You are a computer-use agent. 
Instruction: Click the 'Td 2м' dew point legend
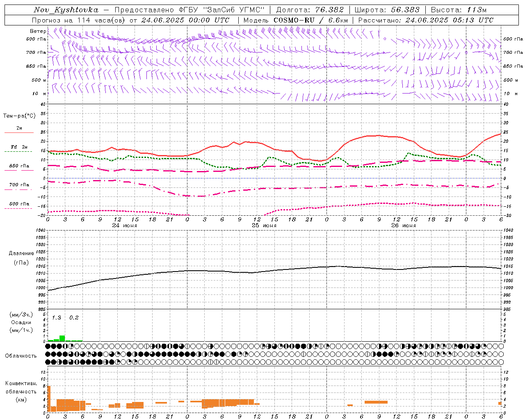point(19,147)
